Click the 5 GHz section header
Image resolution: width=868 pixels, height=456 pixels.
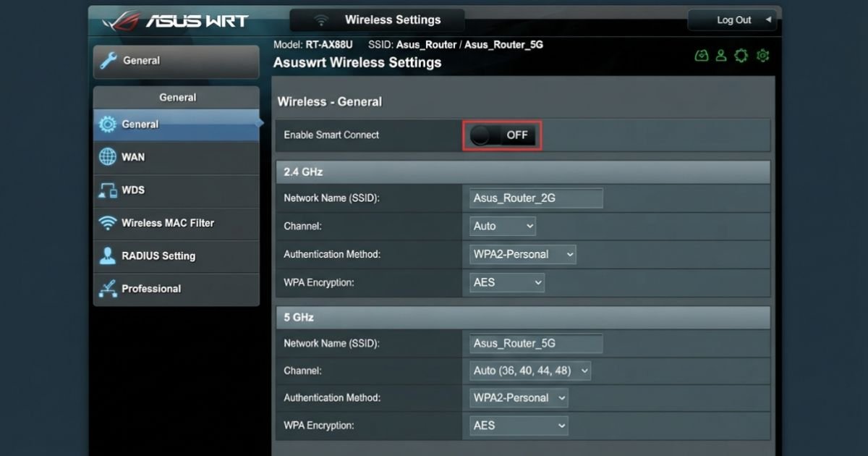[524, 317]
